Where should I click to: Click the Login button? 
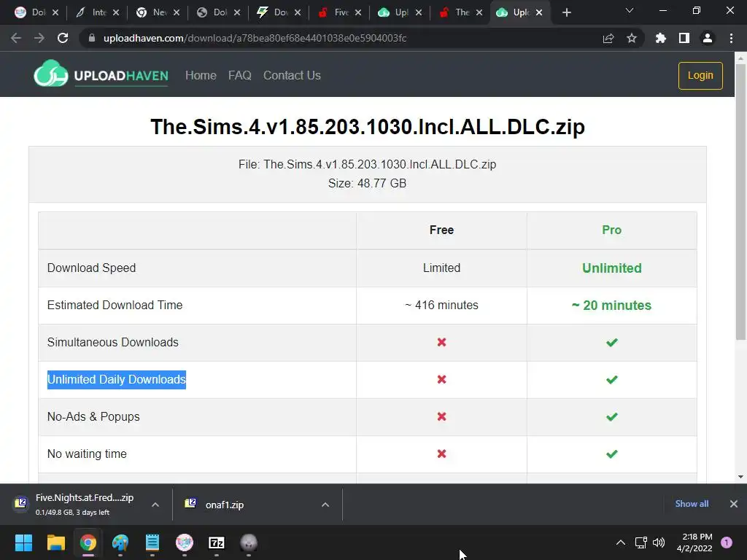click(700, 75)
